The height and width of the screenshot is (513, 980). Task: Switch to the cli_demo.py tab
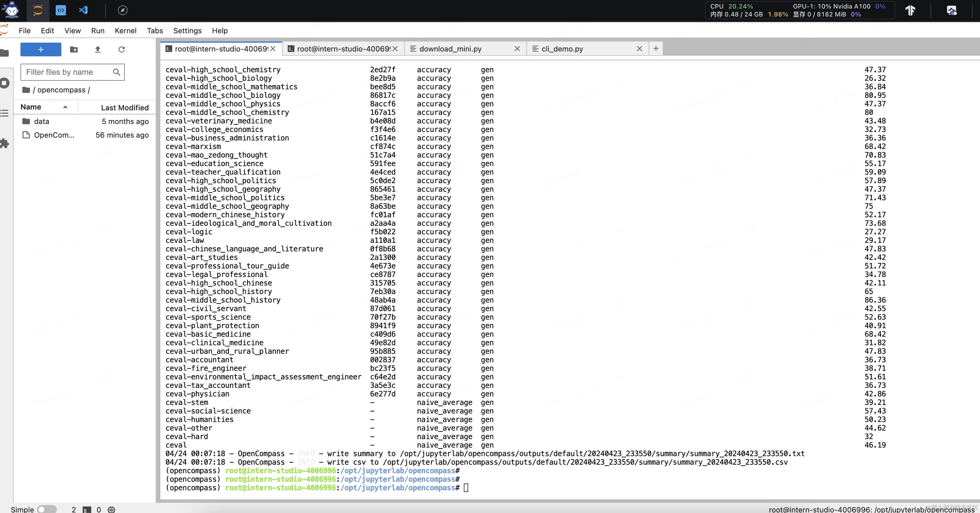click(x=562, y=49)
